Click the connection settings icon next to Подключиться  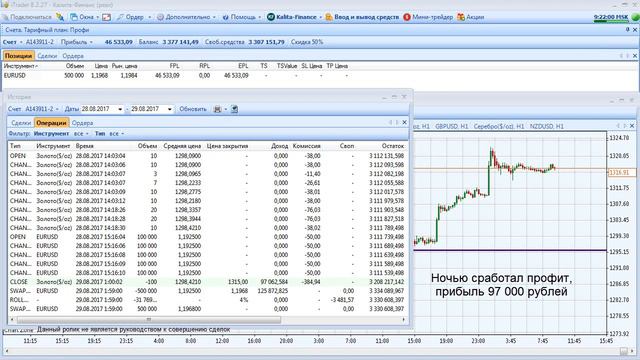[x=60, y=17]
